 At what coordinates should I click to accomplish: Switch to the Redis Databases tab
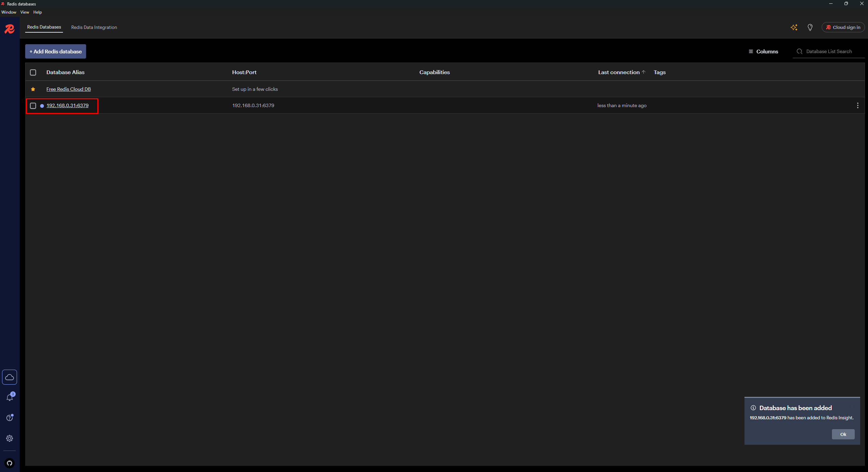click(44, 27)
